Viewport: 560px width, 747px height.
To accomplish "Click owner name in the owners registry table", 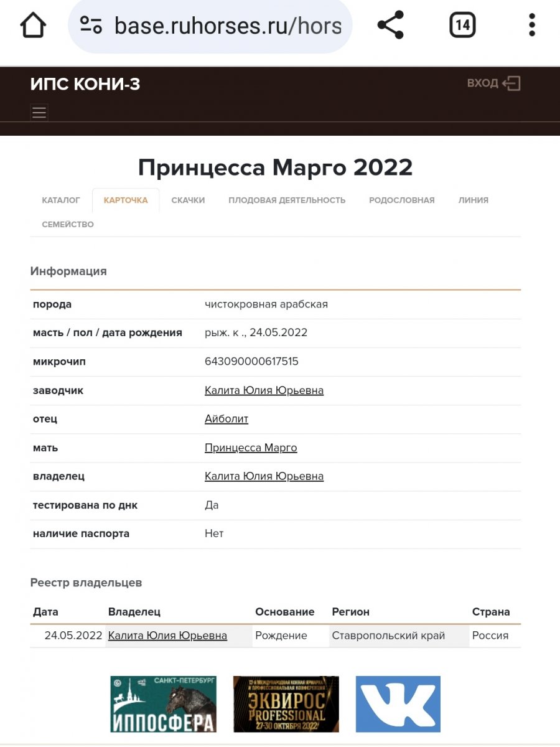I will pos(167,636).
